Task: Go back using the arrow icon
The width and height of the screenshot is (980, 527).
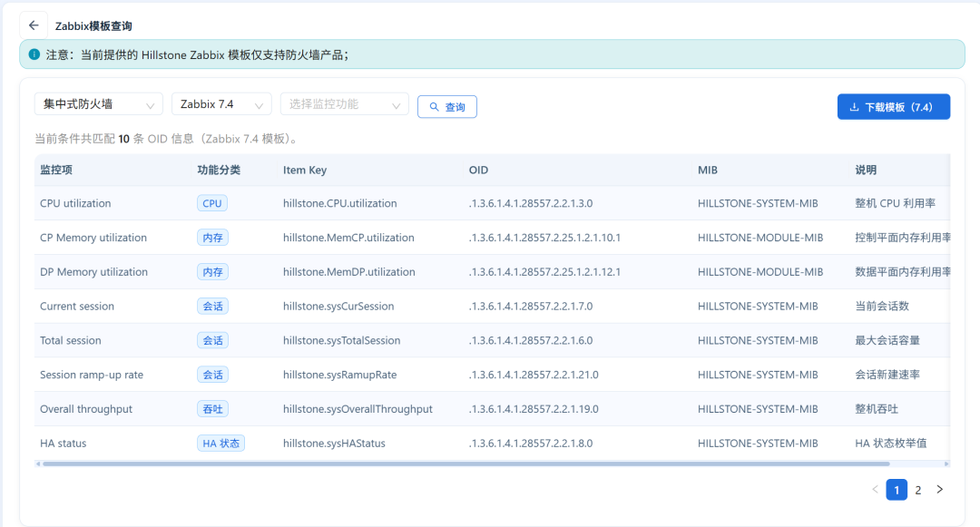Action: pyautogui.click(x=34, y=25)
